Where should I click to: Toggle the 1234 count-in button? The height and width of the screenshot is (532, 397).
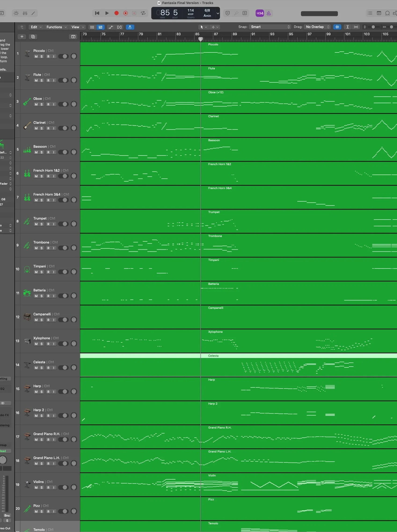point(259,13)
